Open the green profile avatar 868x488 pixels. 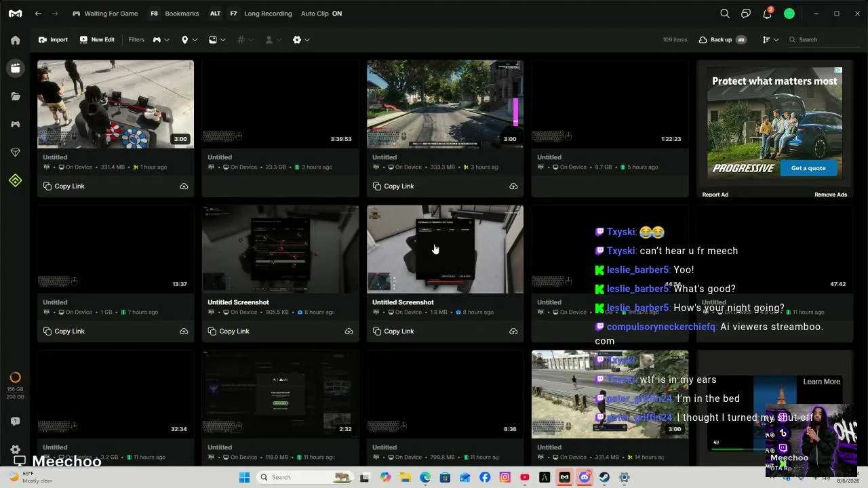(789, 14)
